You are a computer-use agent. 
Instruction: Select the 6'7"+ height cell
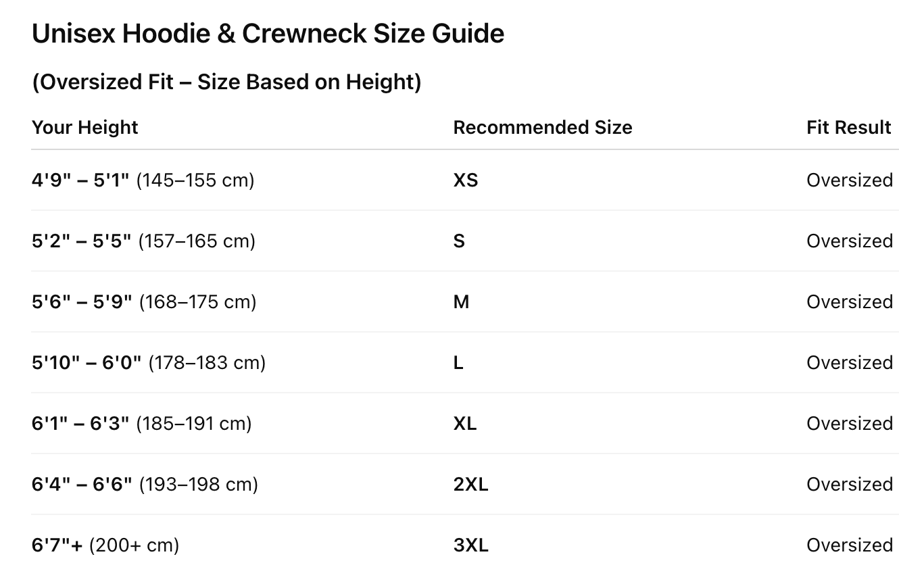click(105, 545)
